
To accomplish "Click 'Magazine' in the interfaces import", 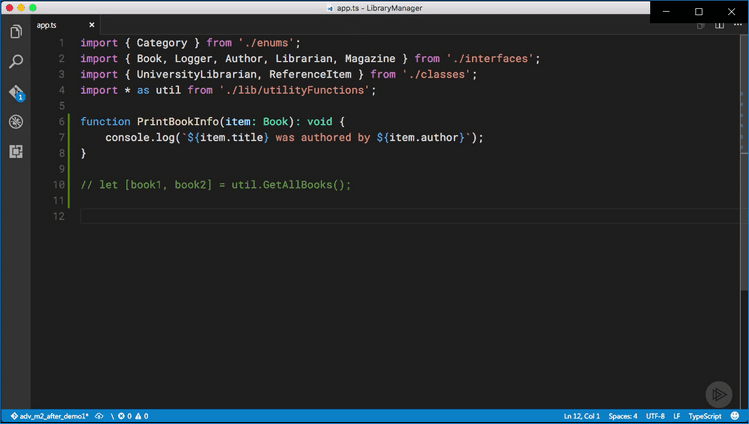I will (370, 58).
